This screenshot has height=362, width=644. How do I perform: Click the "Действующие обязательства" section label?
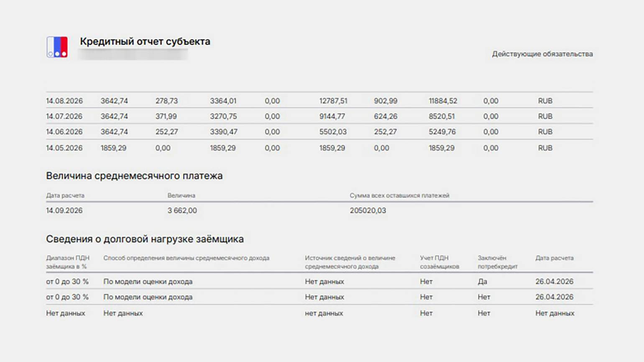pyautogui.click(x=542, y=54)
